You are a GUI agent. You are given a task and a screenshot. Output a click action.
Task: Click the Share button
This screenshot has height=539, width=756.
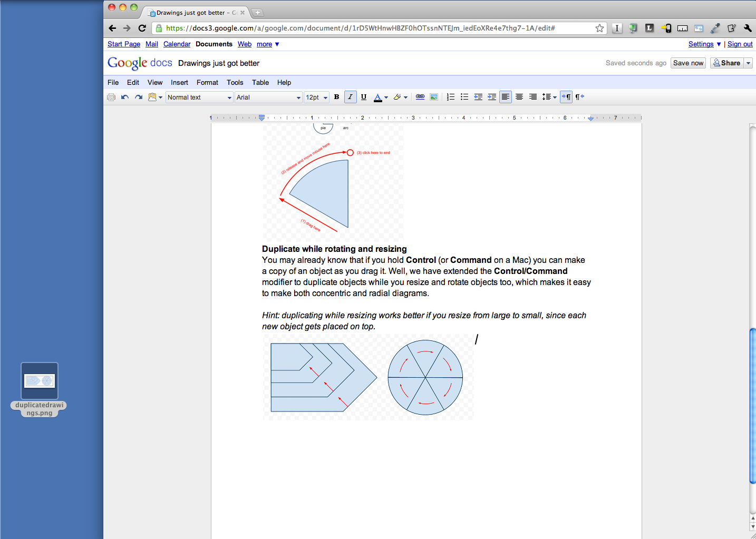click(x=727, y=63)
